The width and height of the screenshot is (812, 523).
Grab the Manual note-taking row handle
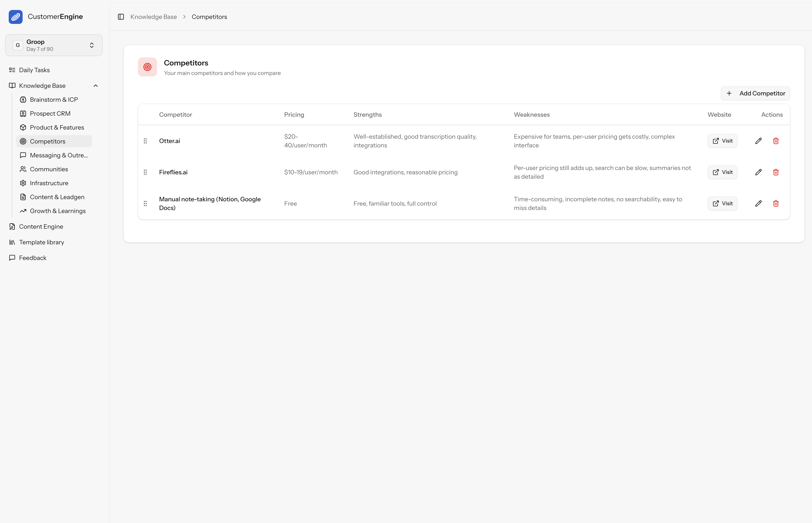point(145,203)
